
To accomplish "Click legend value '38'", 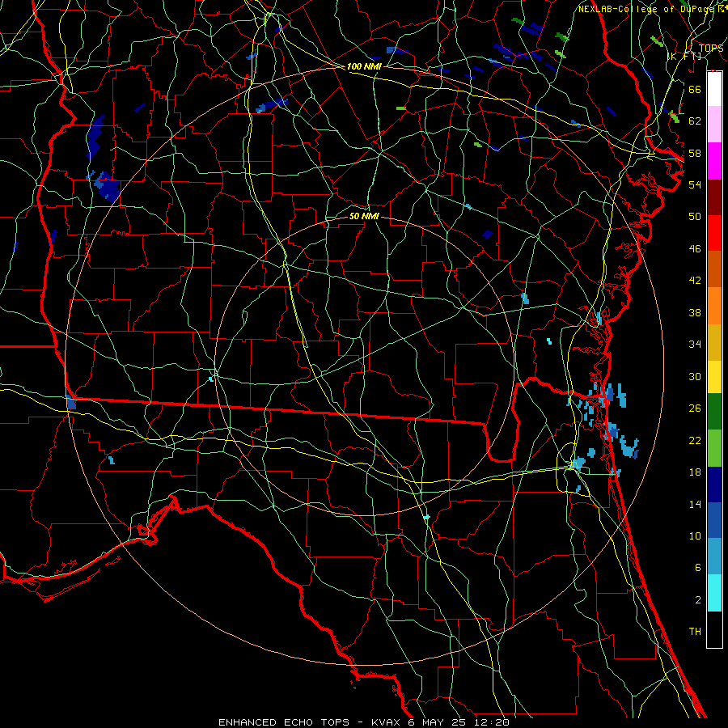I will coord(695,312).
